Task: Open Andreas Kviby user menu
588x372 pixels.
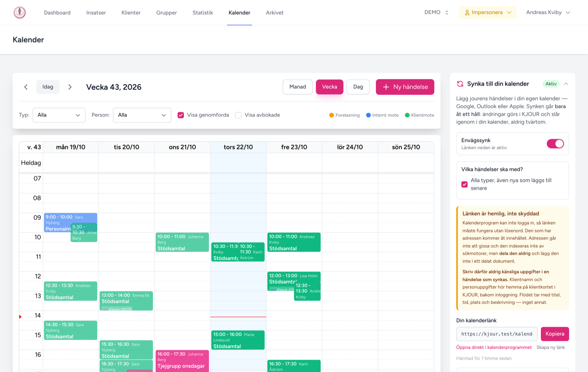Action: [x=548, y=12]
